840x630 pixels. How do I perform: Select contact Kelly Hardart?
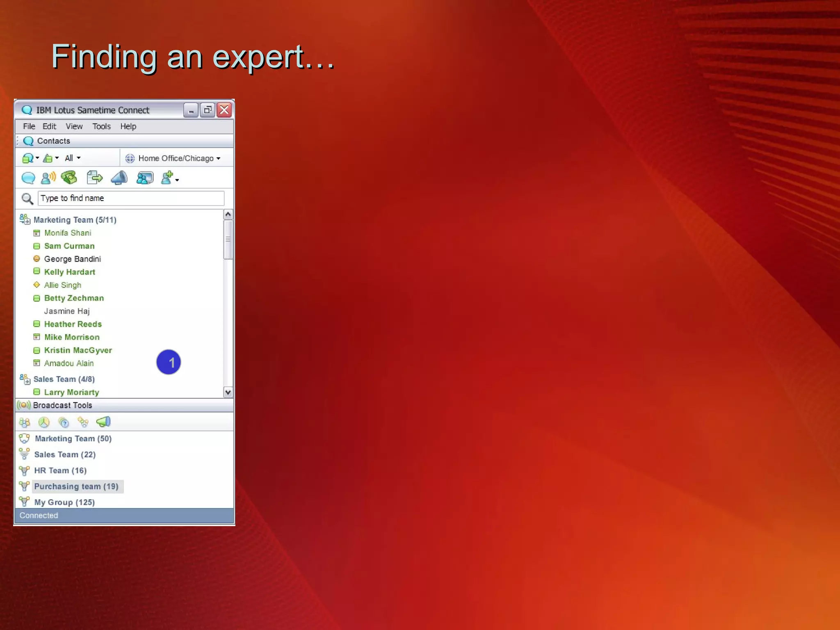[70, 272]
